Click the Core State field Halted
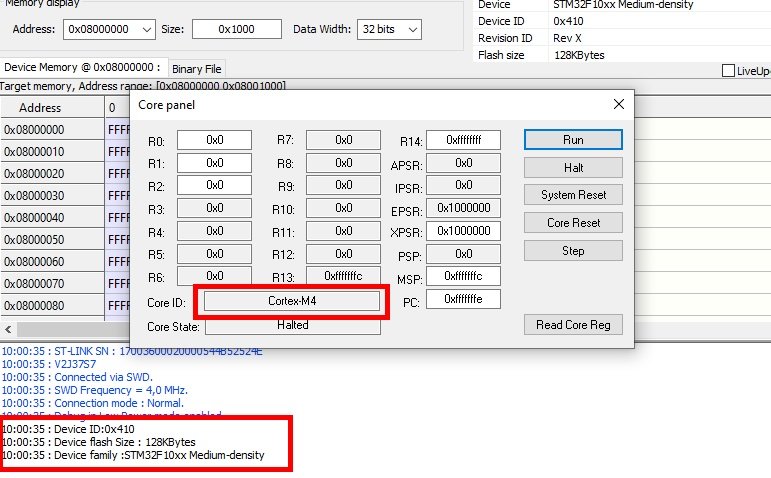Screen dimensions: 771x478 click(x=293, y=326)
